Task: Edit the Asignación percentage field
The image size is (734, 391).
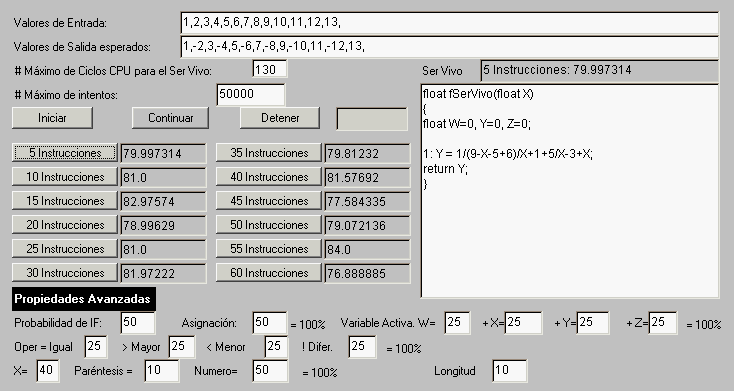Action: (x=269, y=323)
